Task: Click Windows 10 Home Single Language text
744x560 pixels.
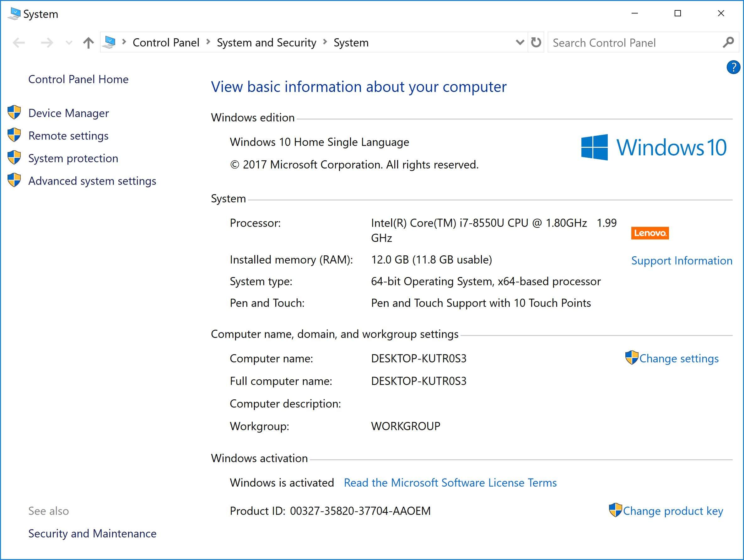Action: (320, 142)
